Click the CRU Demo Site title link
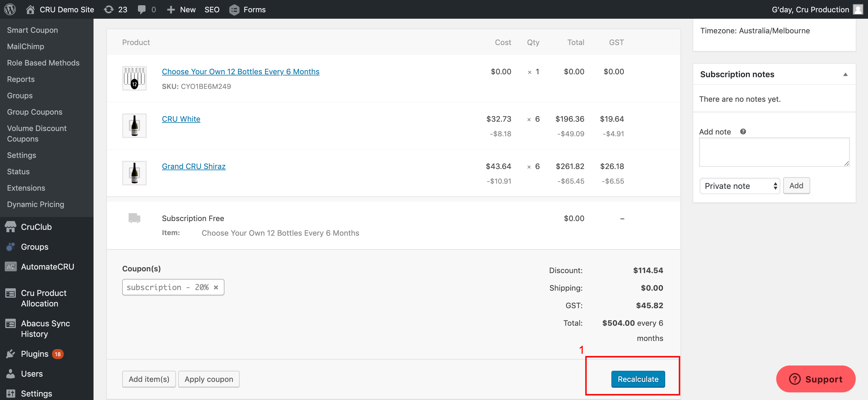 (x=67, y=9)
